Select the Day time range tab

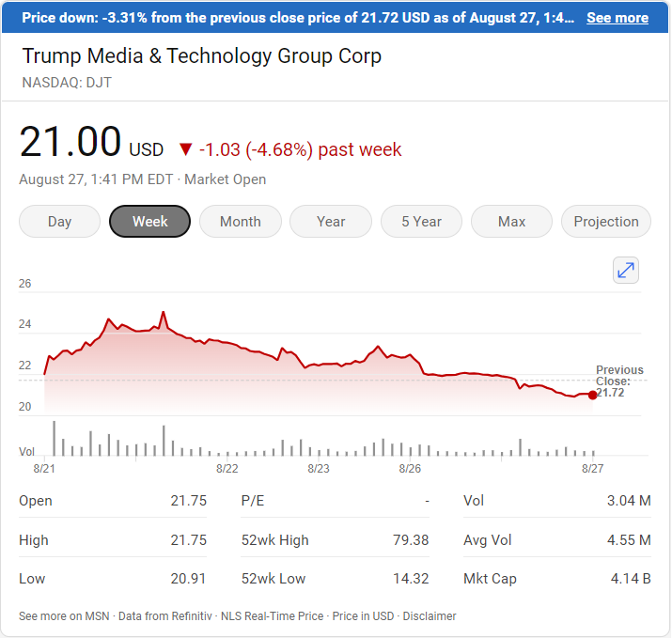[x=59, y=222]
